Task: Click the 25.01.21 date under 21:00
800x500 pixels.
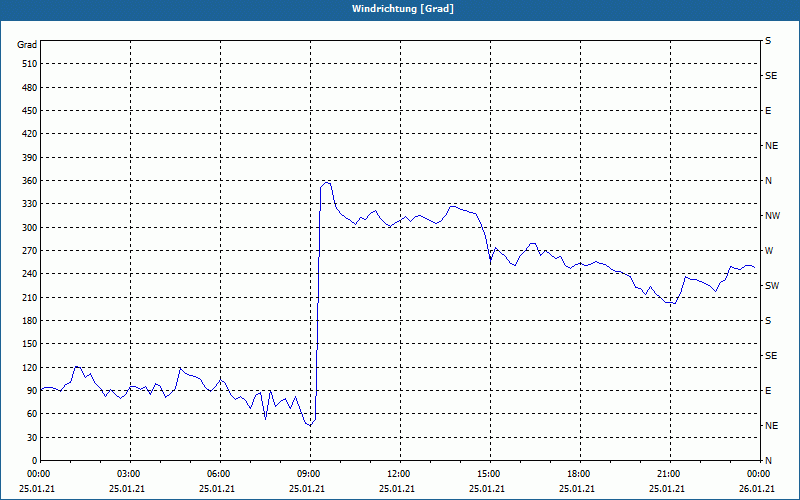Action: [x=666, y=488]
